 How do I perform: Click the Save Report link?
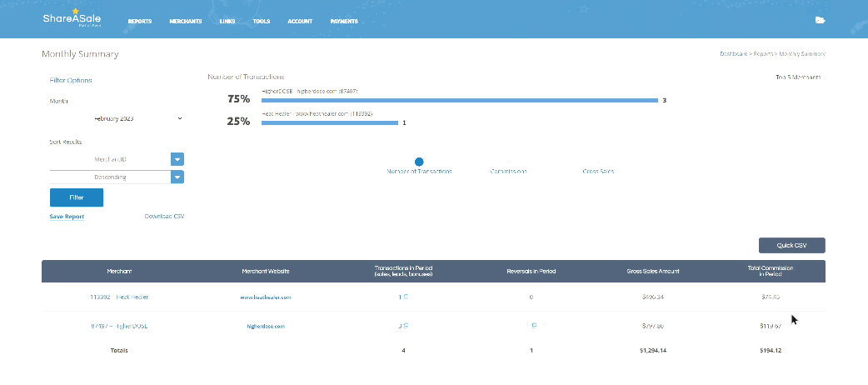tap(67, 217)
